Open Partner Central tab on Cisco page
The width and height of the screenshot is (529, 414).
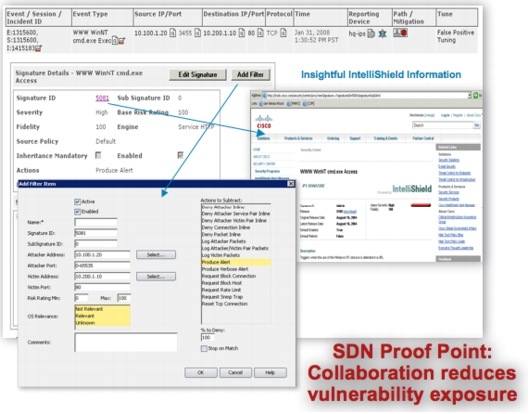[423, 138]
